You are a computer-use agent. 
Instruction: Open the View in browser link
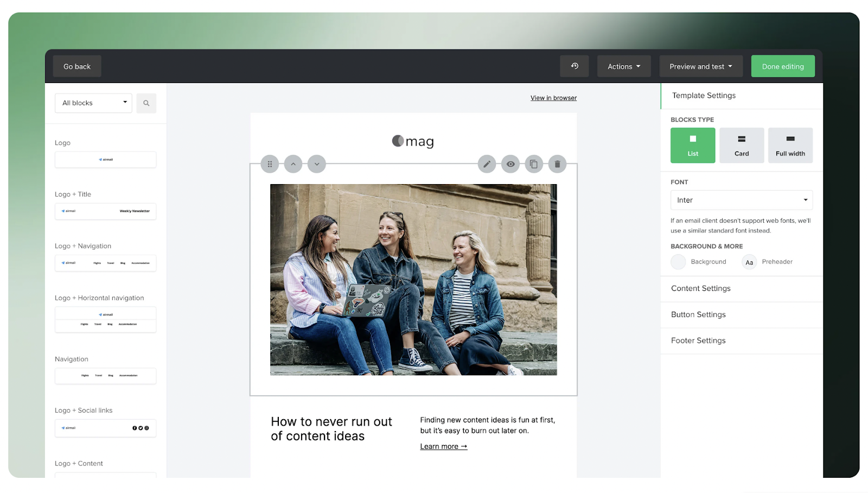(553, 98)
